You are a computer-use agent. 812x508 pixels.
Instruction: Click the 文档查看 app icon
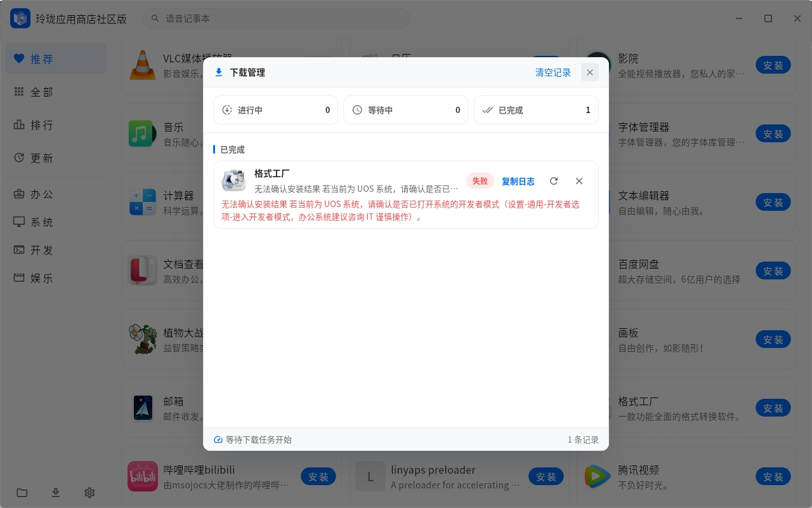click(x=143, y=271)
